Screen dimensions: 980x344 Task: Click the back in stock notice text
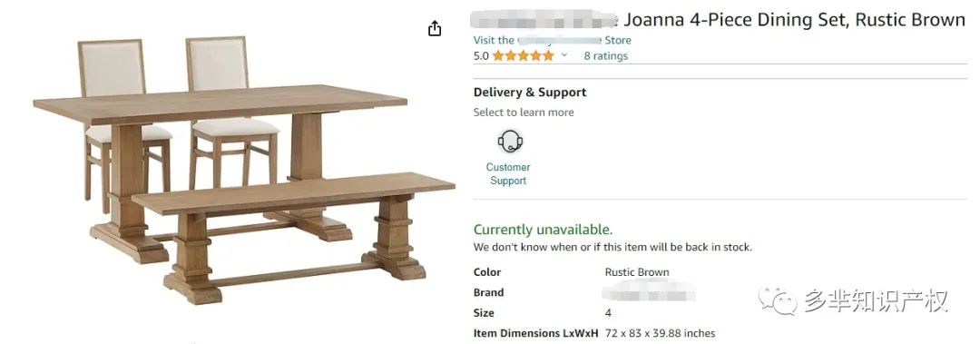pos(612,247)
